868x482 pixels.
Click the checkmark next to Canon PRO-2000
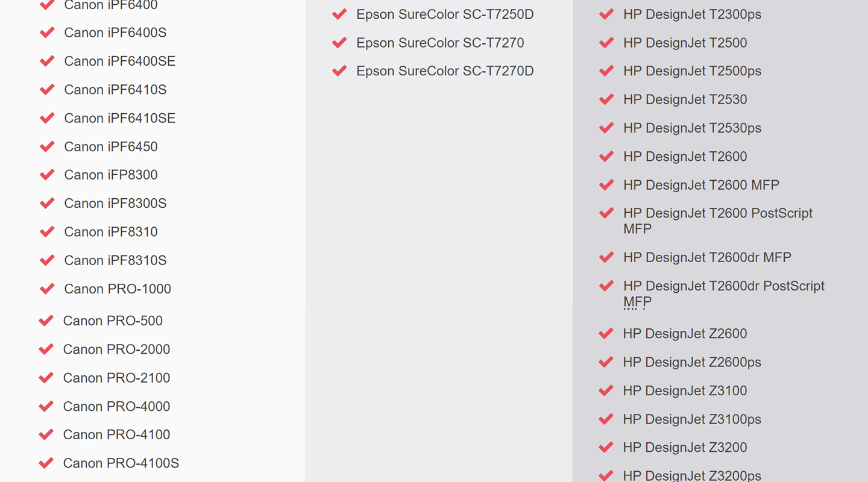[46, 349]
